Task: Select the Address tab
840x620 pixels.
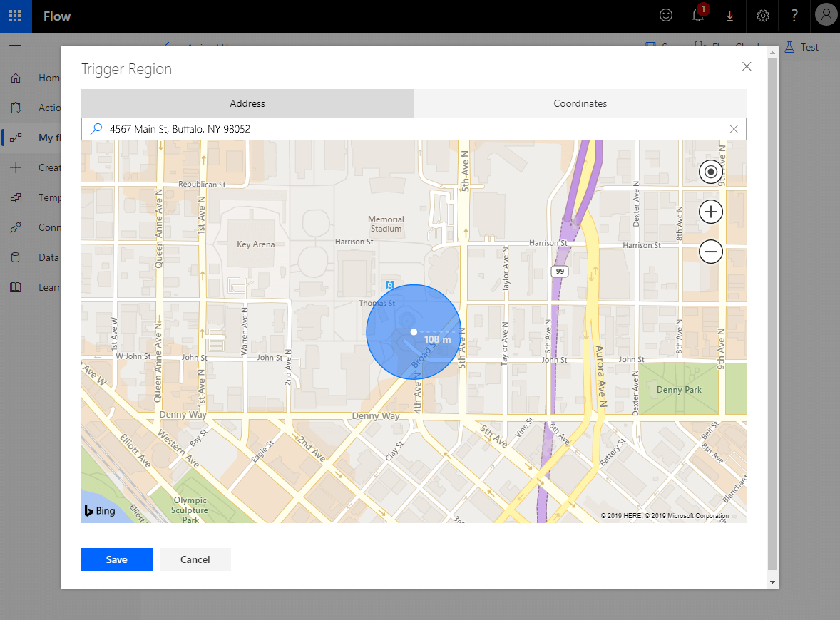Action: [247, 103]
